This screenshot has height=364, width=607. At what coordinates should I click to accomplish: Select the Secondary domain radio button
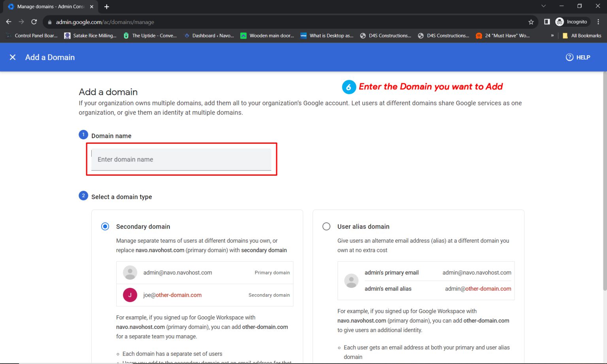point(105,226)
